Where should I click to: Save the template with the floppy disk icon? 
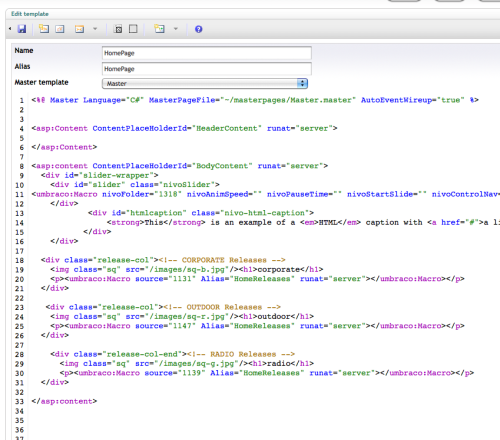pyautogui.click(x=22, y=29)
